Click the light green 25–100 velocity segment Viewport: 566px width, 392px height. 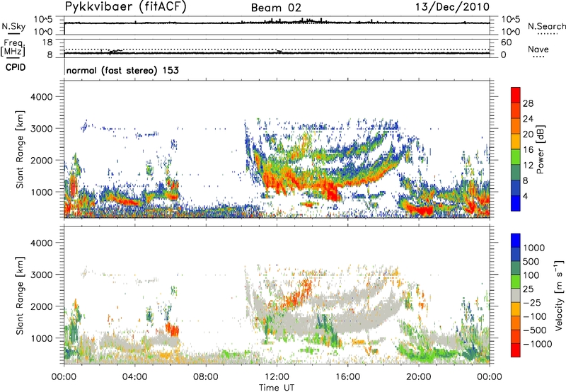click(516, 282)
